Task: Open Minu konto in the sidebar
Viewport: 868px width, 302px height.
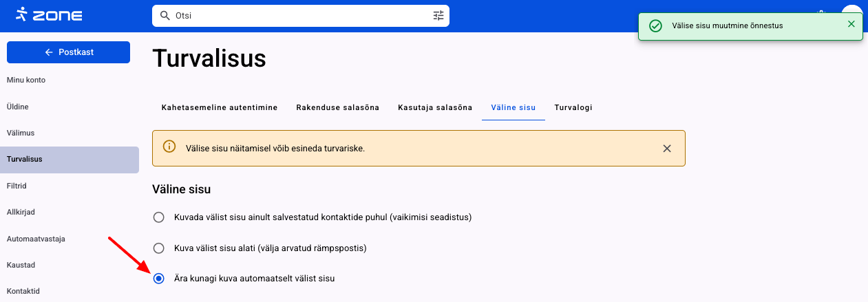Action: [x=26, y=80]
